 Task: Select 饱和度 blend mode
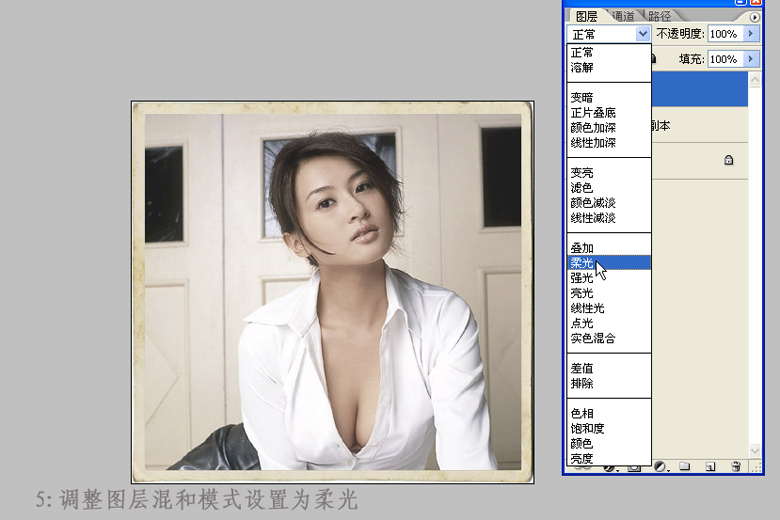click(609, 428)
